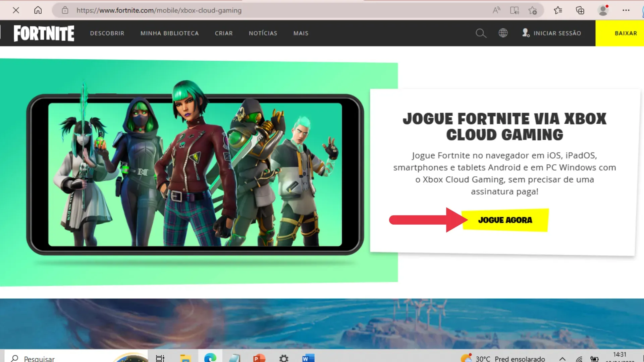
Task: Open the browser profile avatar
Action: pos(603,10)
